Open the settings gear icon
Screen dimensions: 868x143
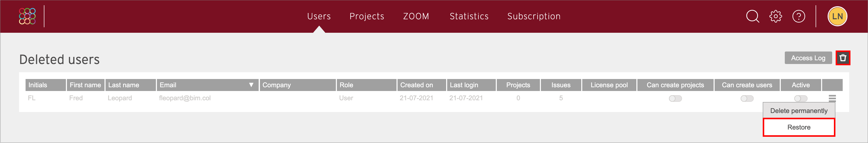(x=776, y=16)
